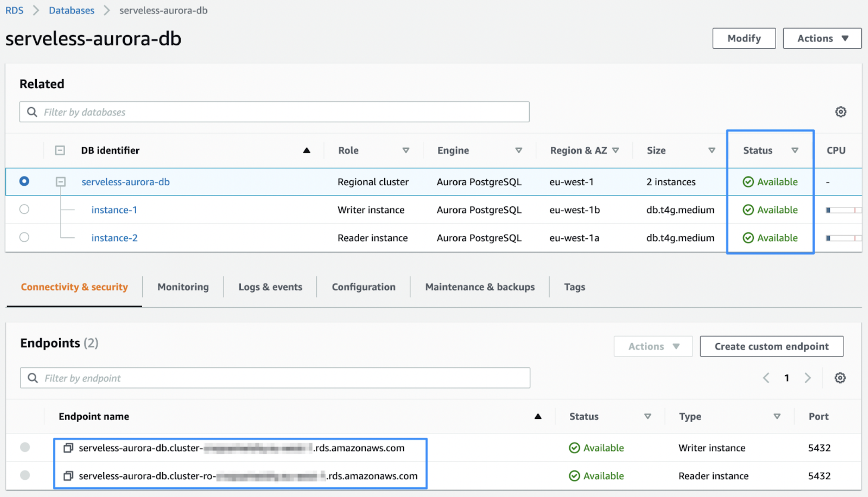The height and width of the screenshot is (497, 868).
Task: Sort the DB identifier column
Action: tap(307, 150)
